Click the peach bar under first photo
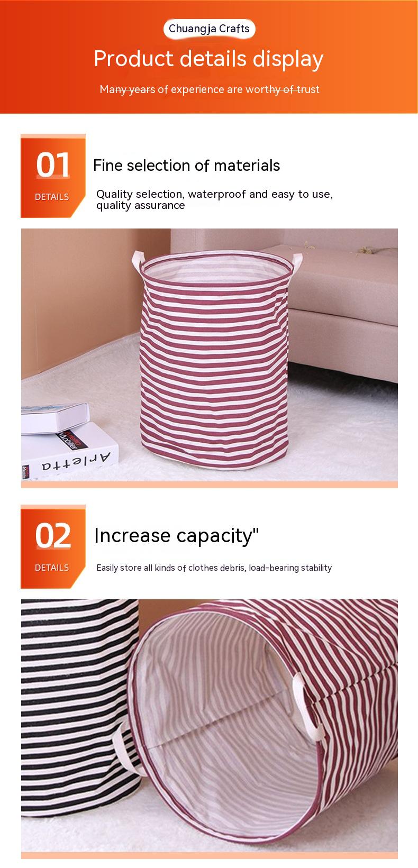The height and width of the screenshot is (868, 418). [x=209, y=485]
